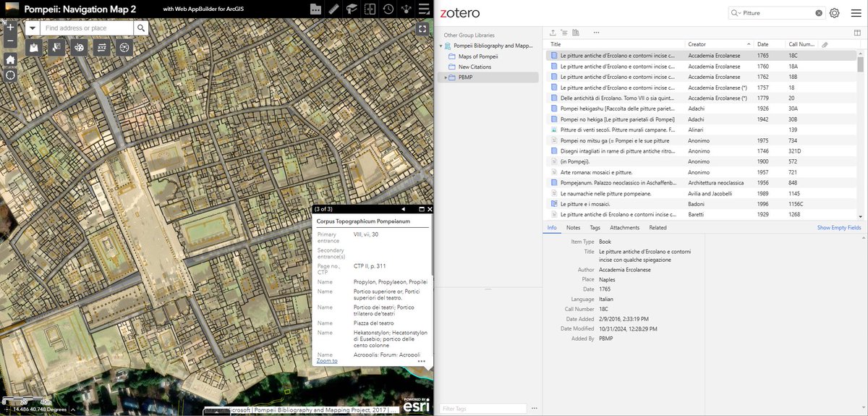Select item Pompei hekigashu by Adachi 1926
The width and height of the screenshot is (868, 416).
click(702, 109)
